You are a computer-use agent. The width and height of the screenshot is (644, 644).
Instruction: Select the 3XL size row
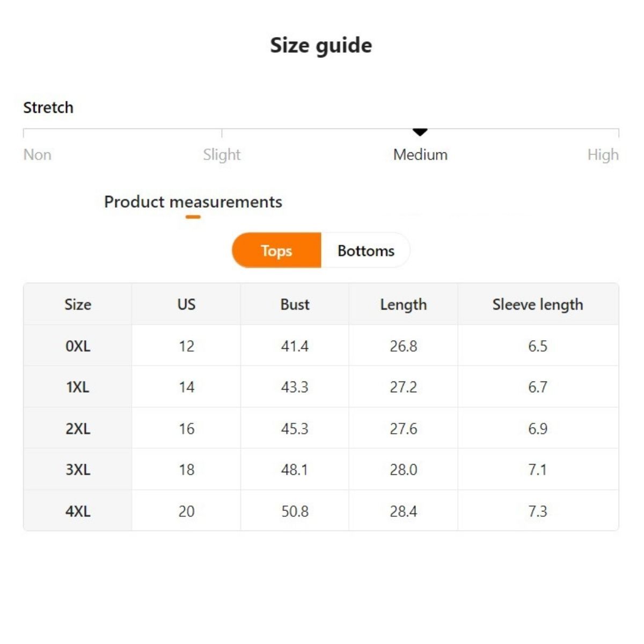[78, 470]
